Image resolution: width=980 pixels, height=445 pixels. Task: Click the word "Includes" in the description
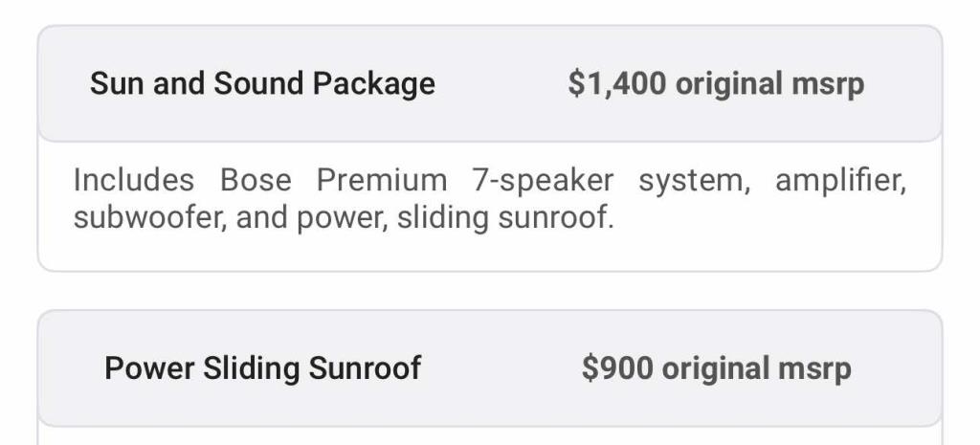(x=133, y=181)
